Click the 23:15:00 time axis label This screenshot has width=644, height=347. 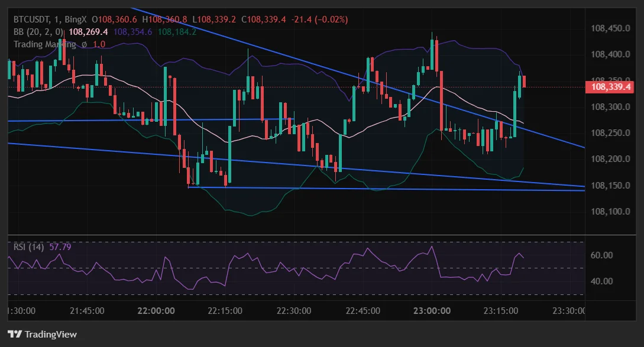point(501,311)
